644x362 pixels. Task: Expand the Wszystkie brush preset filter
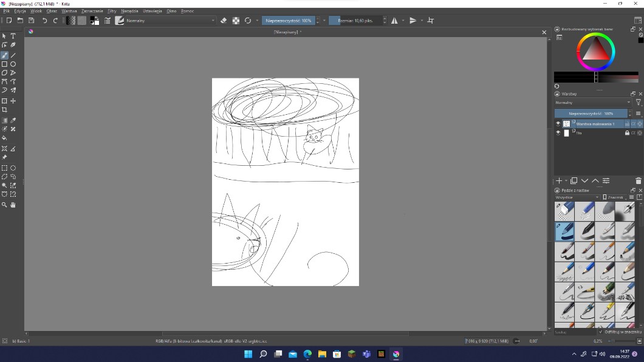point(577,197)
